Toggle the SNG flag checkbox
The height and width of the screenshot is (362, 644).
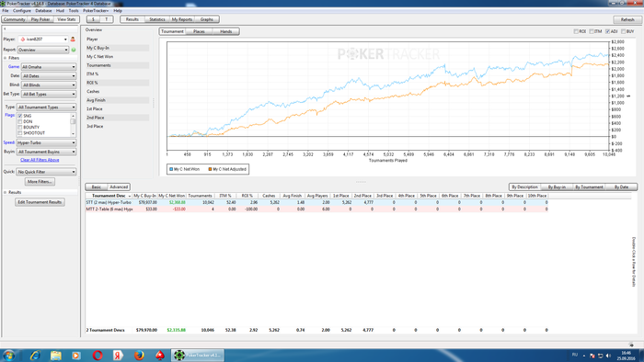[x=19, y=116]
